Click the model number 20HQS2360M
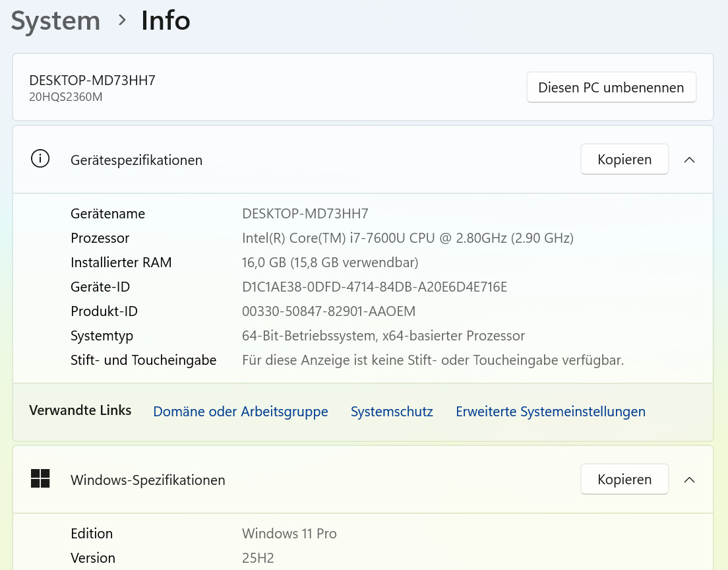 (66, 98)
